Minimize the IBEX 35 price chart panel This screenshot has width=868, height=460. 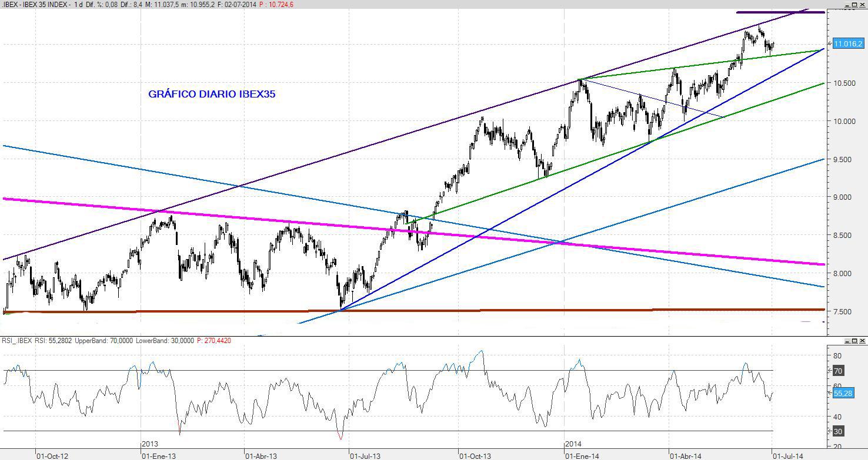point(846,4)
